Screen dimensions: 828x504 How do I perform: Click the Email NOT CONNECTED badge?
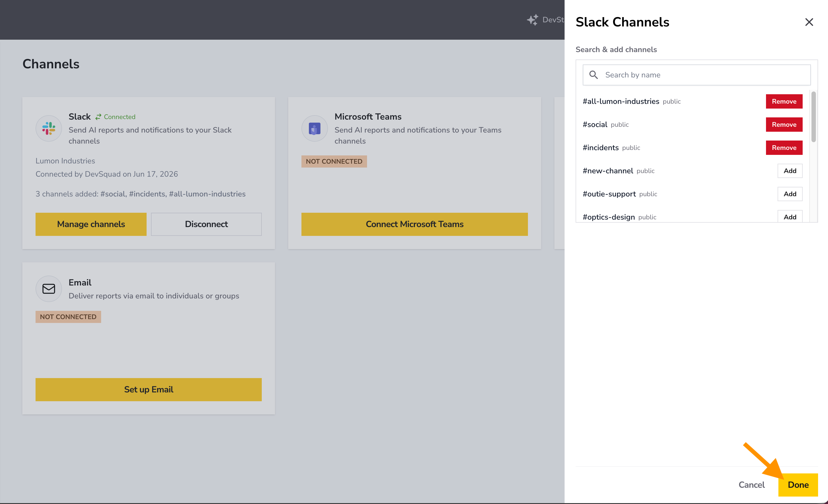click(x=68, y=317)
